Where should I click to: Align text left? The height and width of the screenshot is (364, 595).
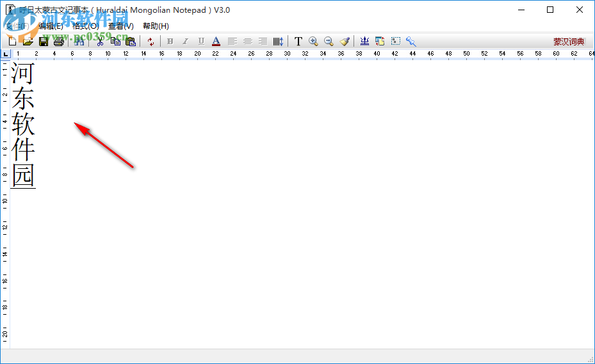coord(232,42)
